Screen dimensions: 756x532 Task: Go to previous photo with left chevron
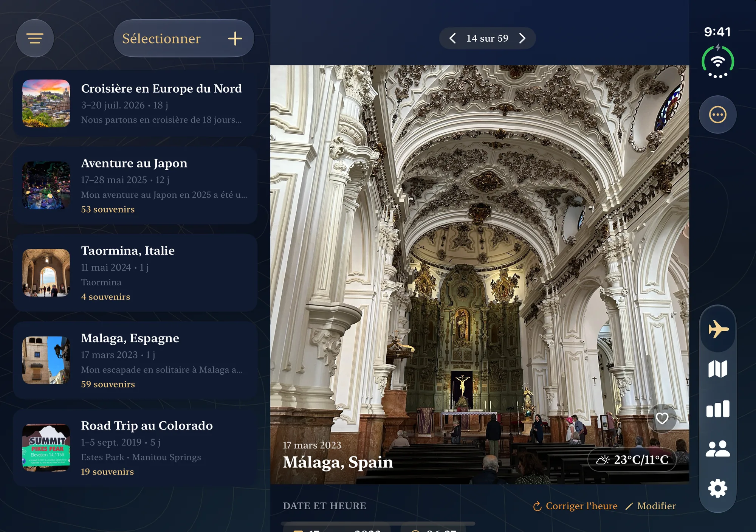click(x=452, y=38)
